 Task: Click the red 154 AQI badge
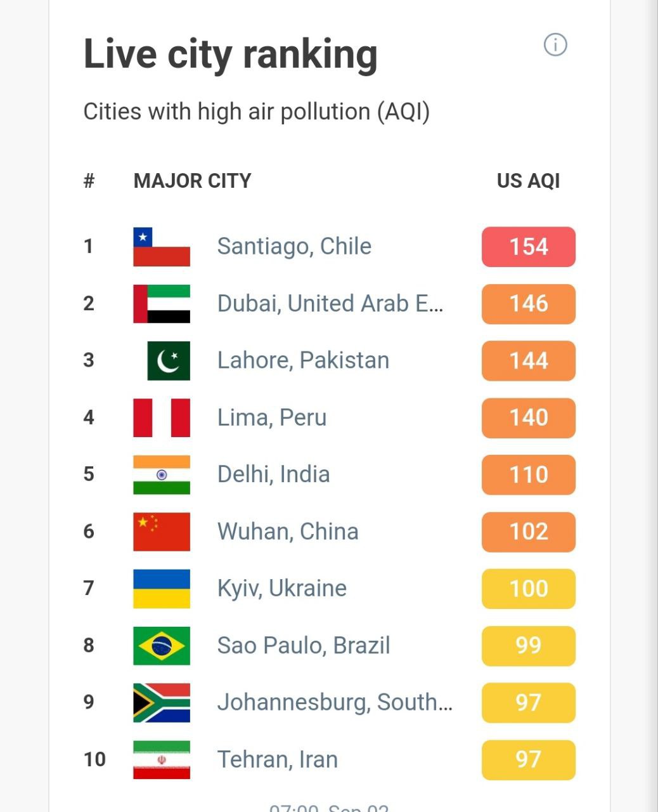(x=528, y=247)
